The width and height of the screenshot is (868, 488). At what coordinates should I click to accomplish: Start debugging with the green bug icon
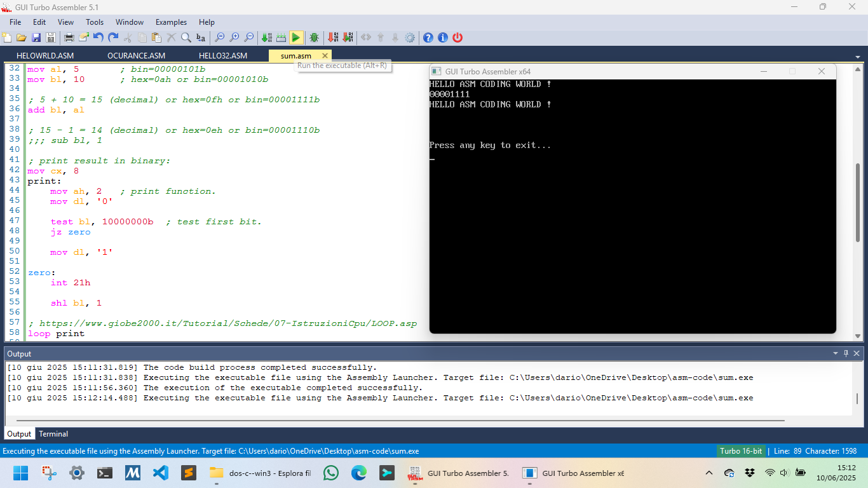314,37
